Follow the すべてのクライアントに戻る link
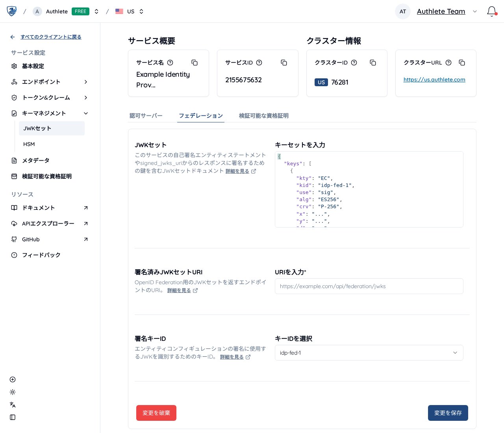The image size is (504, 433). pyautogui.click(x=51, y=37)
